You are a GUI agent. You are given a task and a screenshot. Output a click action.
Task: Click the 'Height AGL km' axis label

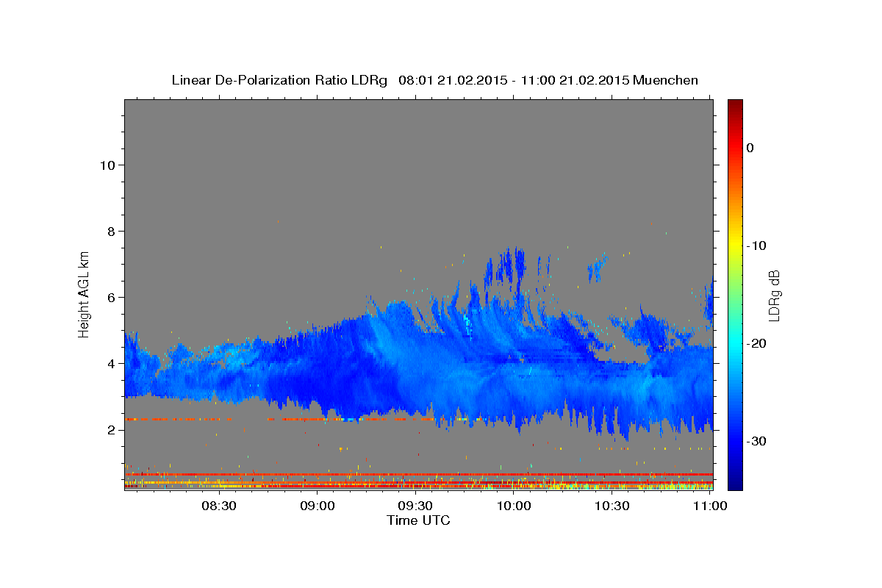point(85,293)
